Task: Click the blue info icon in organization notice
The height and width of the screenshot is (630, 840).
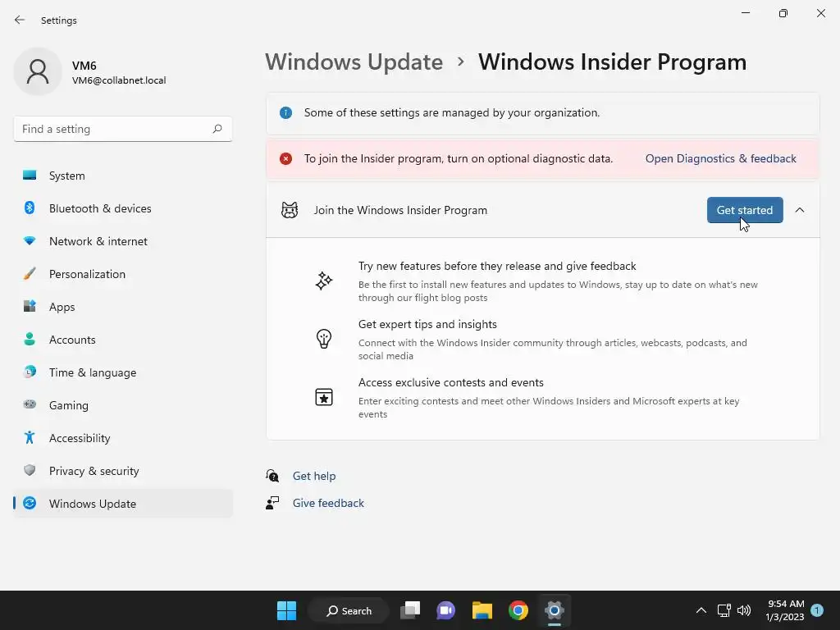Action: point(285,113)
